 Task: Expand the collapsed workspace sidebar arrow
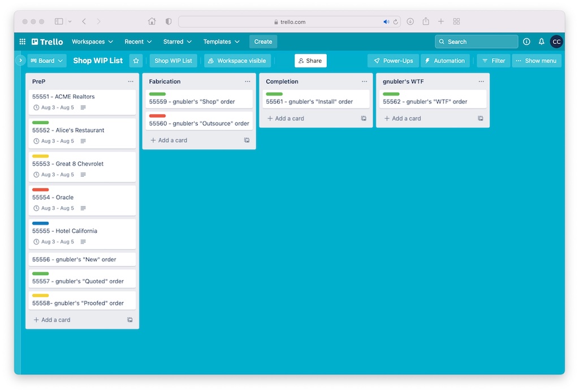[21, 60]
